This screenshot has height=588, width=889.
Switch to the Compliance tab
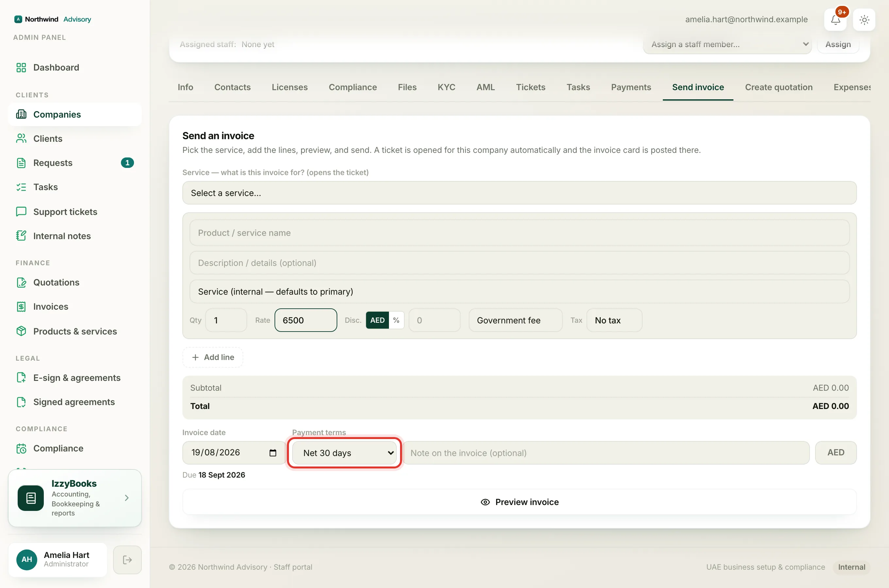(x=353, y=87)
